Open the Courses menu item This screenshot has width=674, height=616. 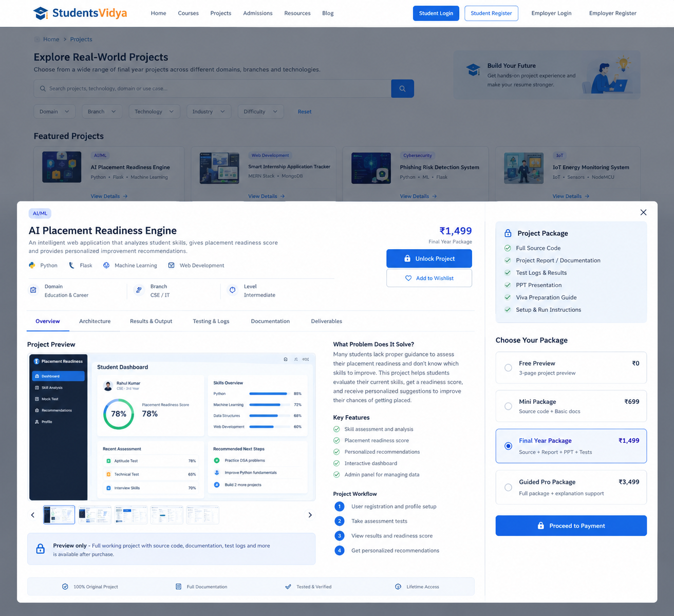(x=188, y=13)
